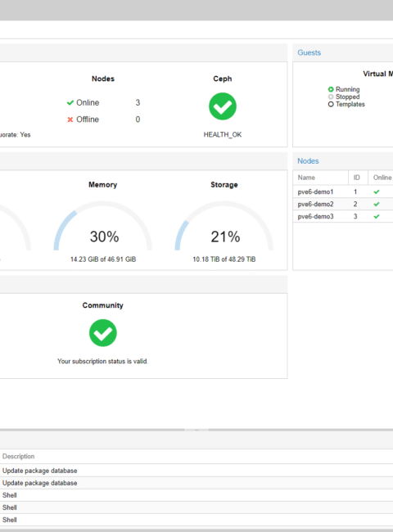Click the green Ceph health check icon
The width and height of the screenshot is (393, 532).
(x=223, y=106)
